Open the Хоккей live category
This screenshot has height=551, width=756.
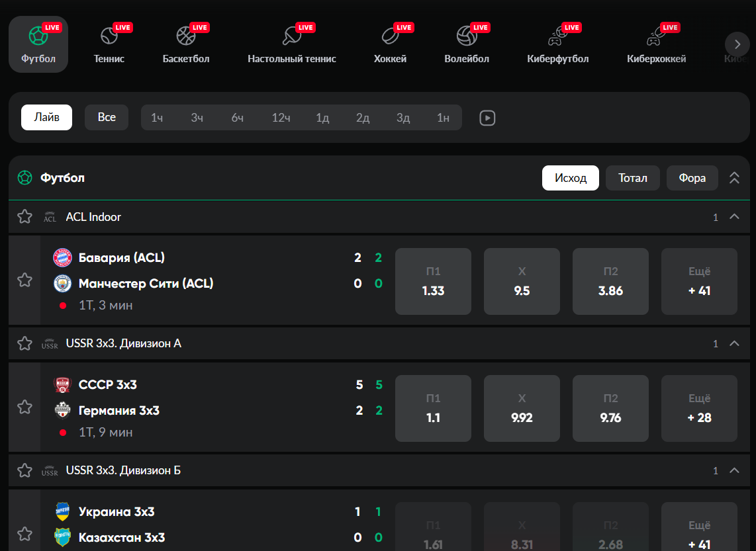pos(390,44)
